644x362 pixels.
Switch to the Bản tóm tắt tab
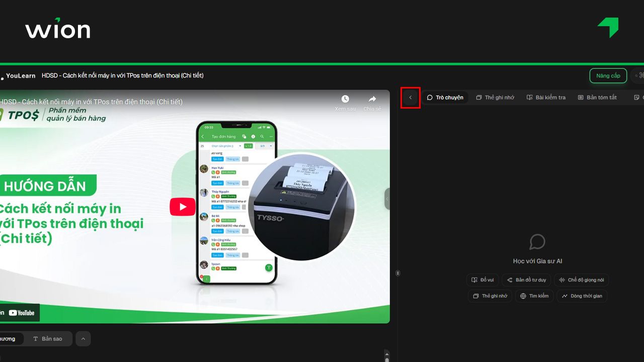click(x=597, y=97)
